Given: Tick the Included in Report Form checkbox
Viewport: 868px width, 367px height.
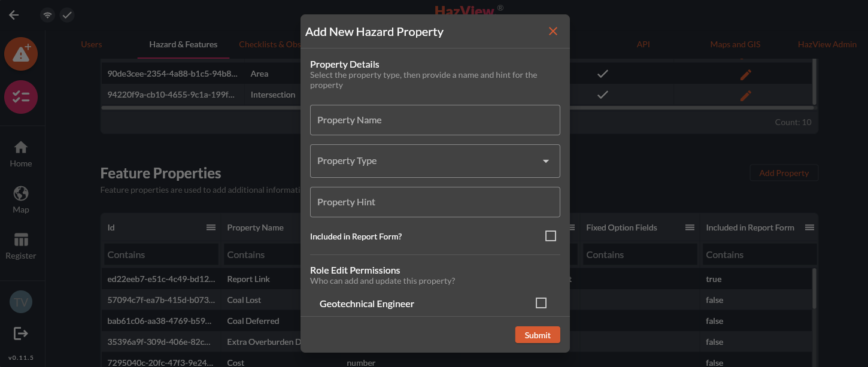Looking at the screenshot, I should pyautogui.click(x=550, y=236).
